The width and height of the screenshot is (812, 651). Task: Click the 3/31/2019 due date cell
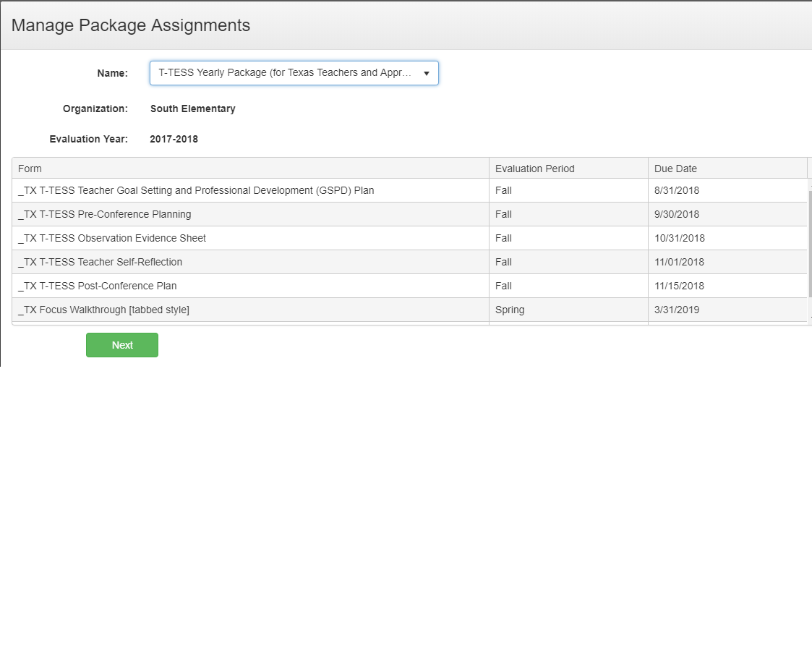coord(677,310)
